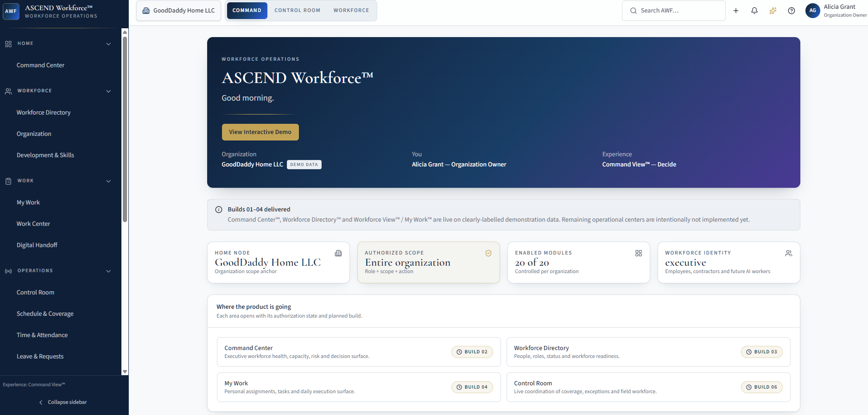Click the BUILD 06 badge
The image size is (868, 415).
(762, 387)
